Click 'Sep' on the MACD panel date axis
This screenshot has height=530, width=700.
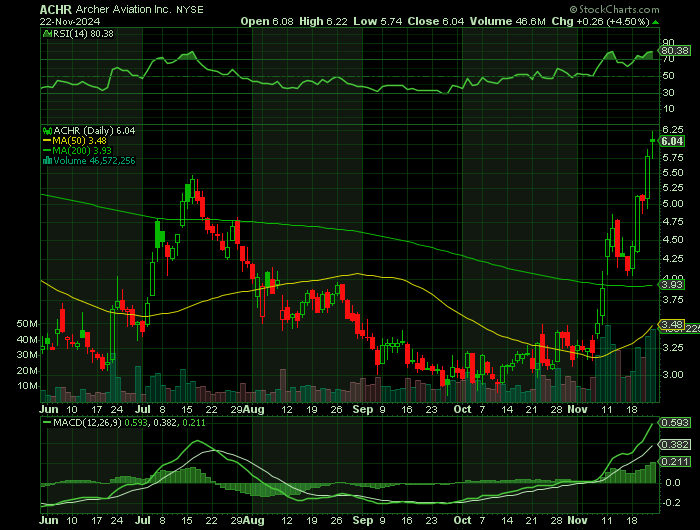pos(362,521)
